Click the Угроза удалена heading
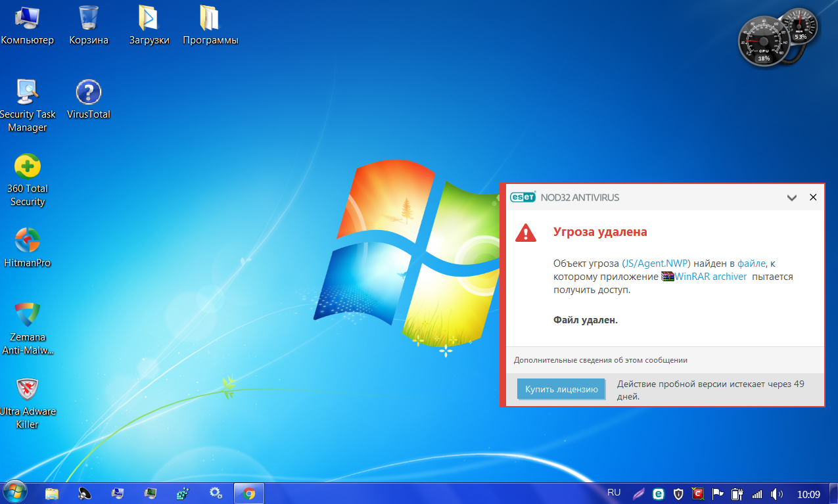The width and height of the screenshot is (838, 504). point(600,231)
